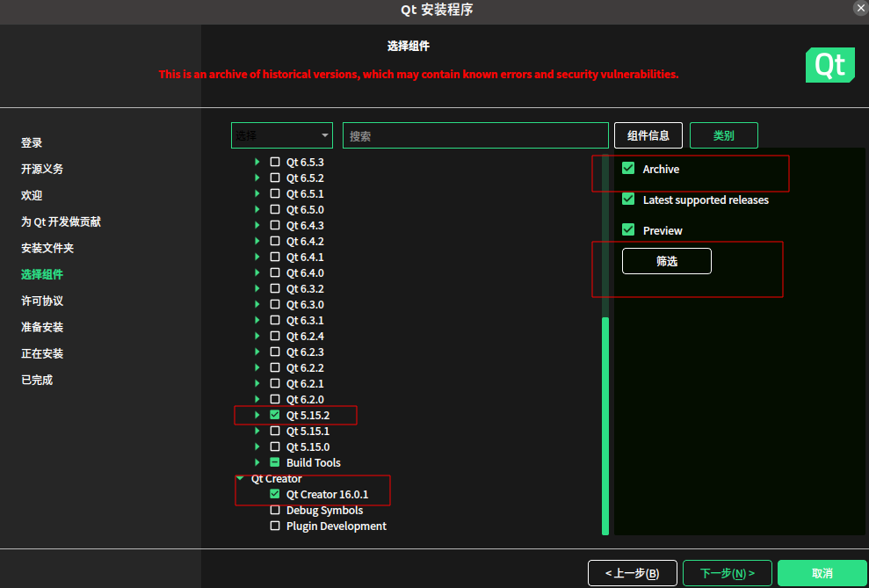Expand the Qt 5.15.2 tree node
The image size is (869, 588).
tap(257, 414)
